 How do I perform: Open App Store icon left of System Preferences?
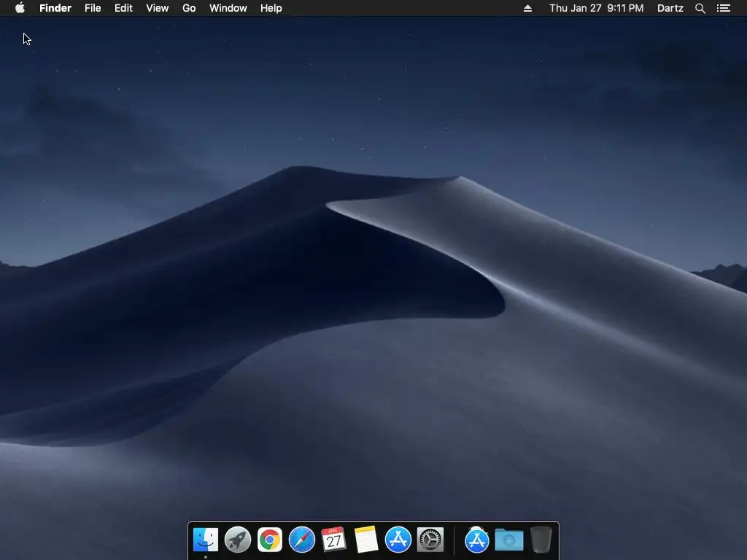[398, 540]
